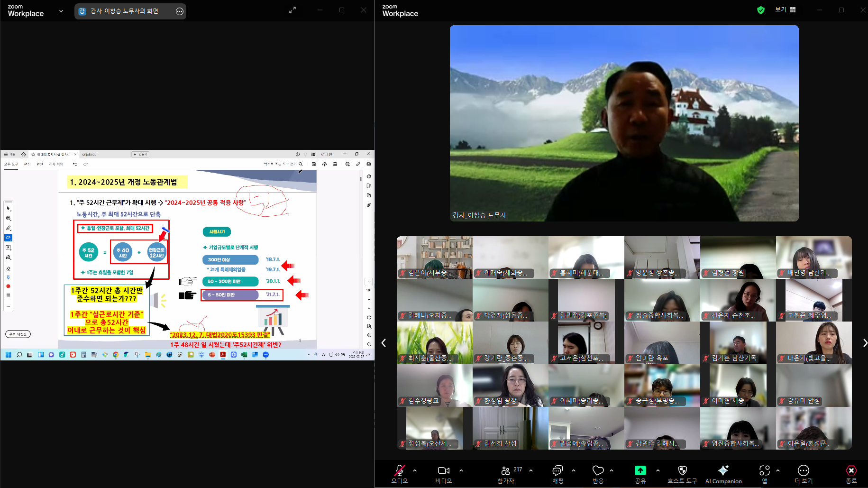Open 호스트 도구 host tools shield
Image resolution: width=868 pixels, height=488 pixels.
click(x=683, y=473)
